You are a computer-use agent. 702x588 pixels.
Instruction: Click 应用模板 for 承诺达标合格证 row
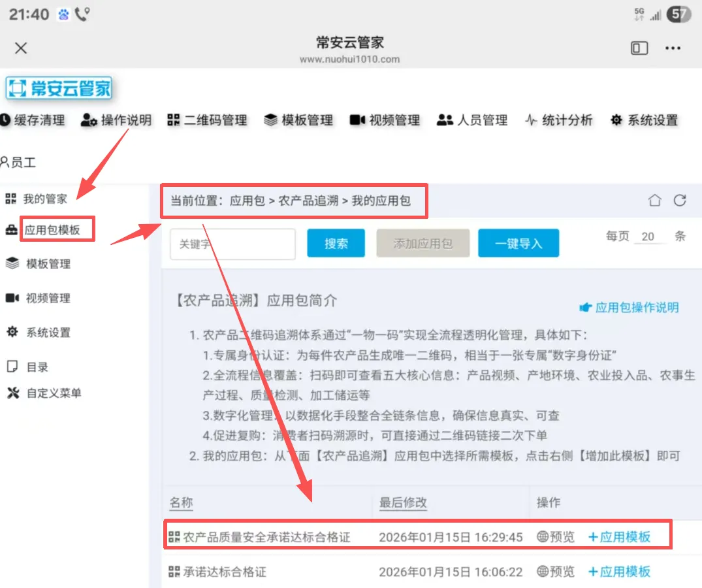tap(620, 572)
